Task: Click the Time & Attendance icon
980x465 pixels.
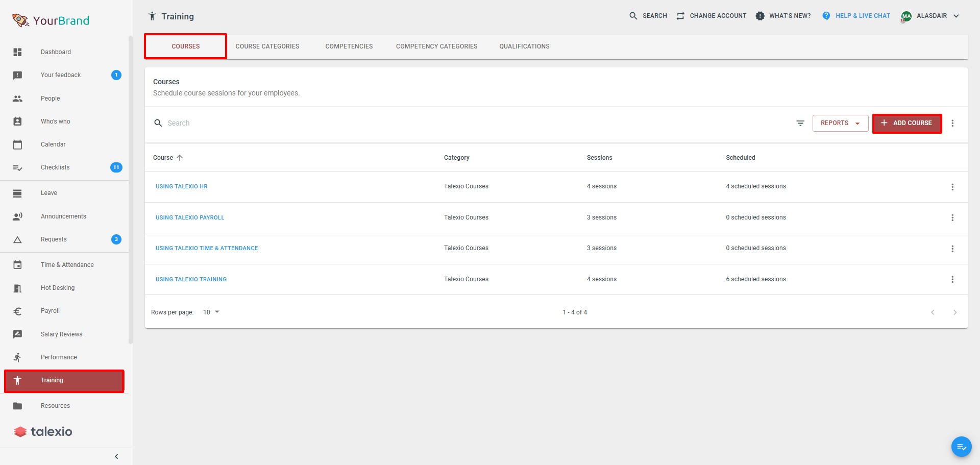Action: coord(17,265)
